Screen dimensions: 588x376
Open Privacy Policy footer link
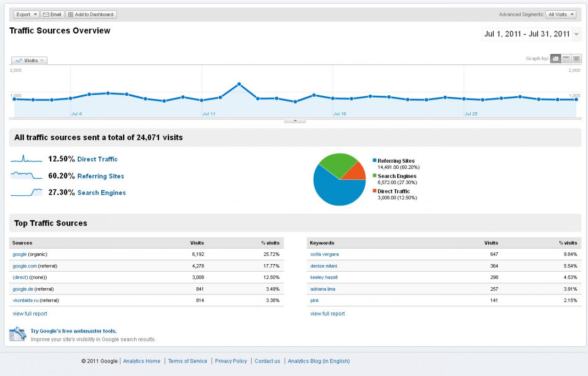[231, 361]
